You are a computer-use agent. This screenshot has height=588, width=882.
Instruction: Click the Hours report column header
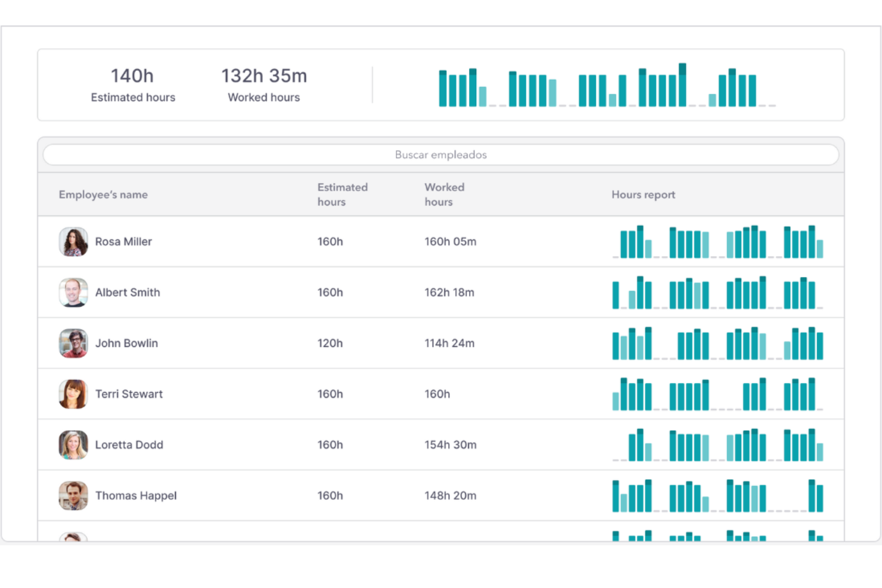click(644, 195)
